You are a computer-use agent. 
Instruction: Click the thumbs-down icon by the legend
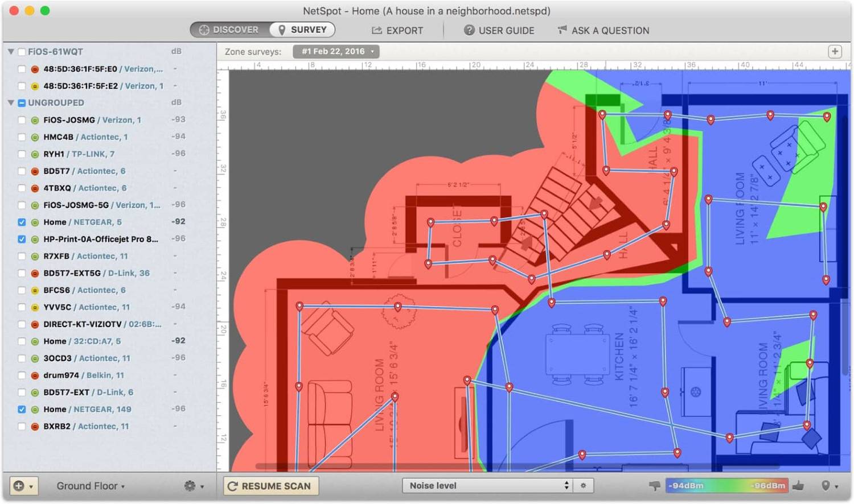click(x=654, y=486)
